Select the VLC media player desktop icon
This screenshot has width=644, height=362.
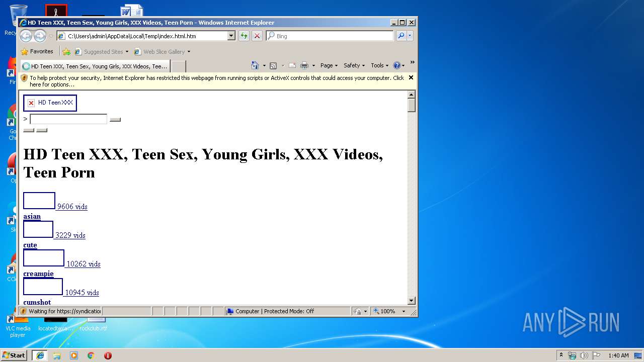click(x=18, y=326)
